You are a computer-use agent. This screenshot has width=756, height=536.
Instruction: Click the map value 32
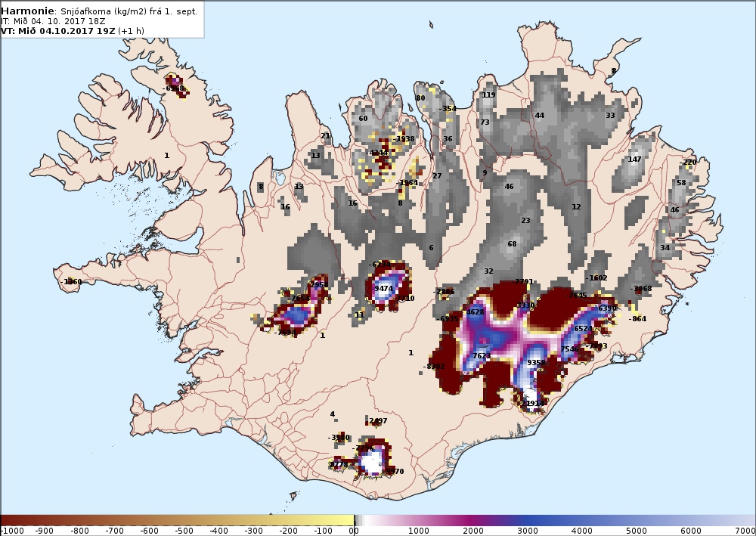point(488,271)
